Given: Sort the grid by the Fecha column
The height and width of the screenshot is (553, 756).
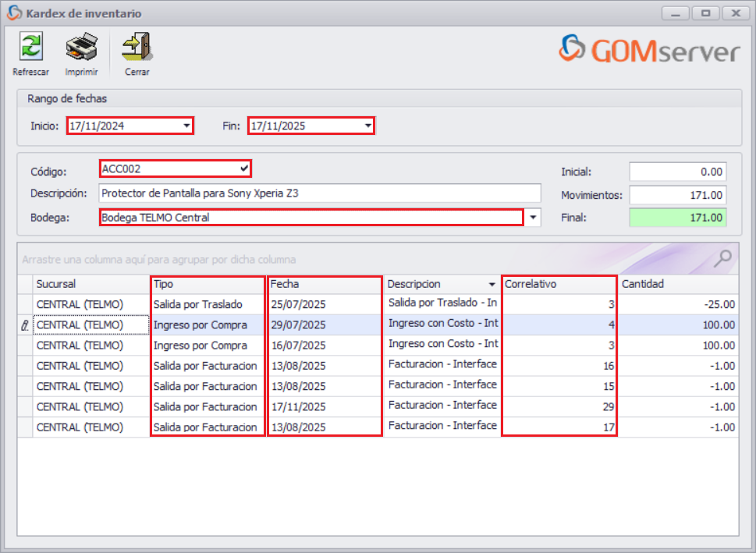Looking at the screenshot, I should (x=312, y=284).
